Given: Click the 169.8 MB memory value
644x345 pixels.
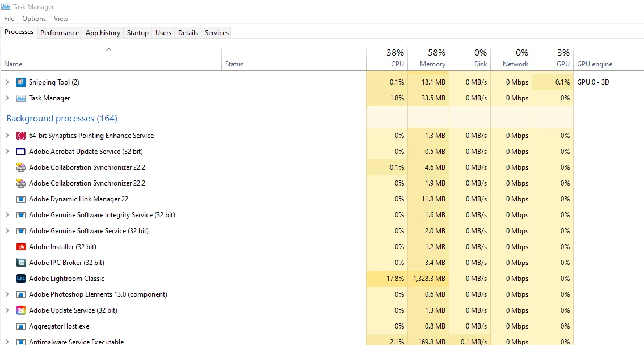Looking at the screenshot, I should 432,342.
